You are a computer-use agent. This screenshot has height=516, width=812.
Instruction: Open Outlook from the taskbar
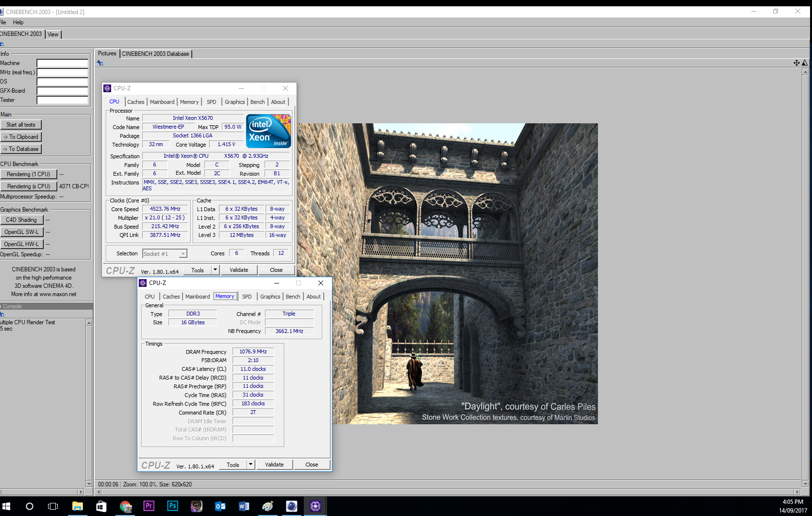[220, 506]
